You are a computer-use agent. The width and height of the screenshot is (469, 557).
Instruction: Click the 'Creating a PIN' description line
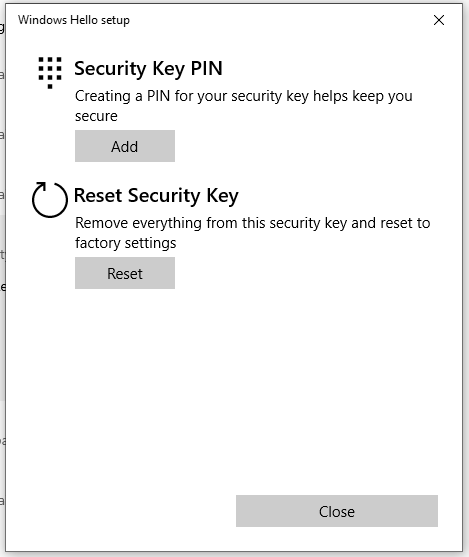(x=244, y=96)
